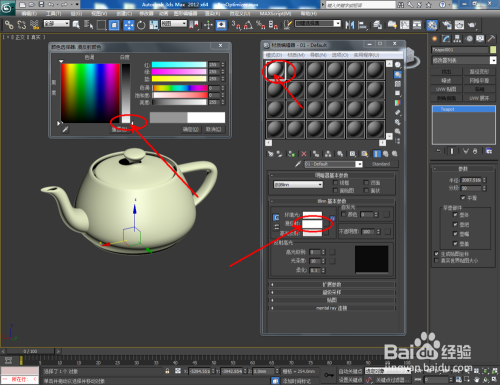Click the red X reset material icon

point(304,154)
